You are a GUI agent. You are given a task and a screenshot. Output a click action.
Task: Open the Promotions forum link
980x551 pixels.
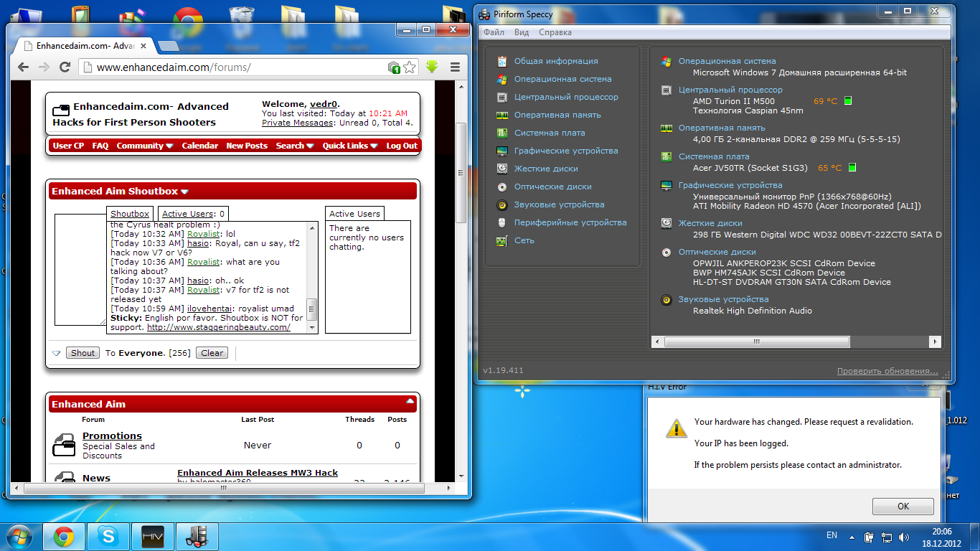click(x=112, y=436)
